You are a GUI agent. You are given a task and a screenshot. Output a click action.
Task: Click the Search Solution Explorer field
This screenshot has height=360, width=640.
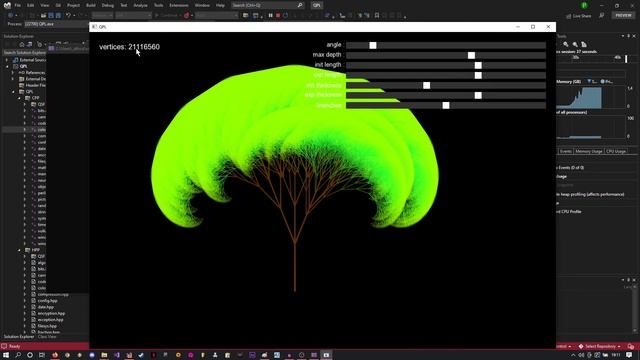click(24, 53)
